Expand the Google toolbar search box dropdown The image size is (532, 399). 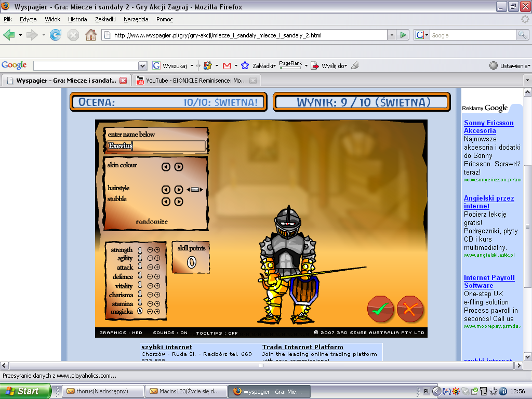tap(143, 66)
